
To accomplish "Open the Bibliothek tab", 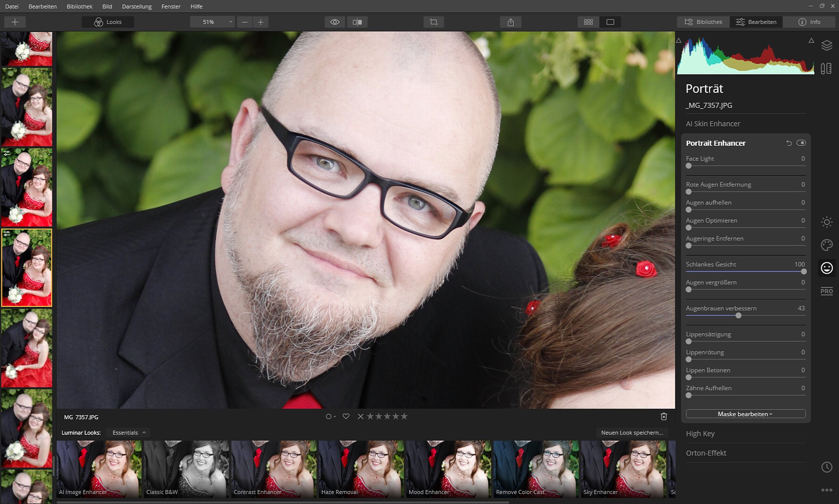I will pos(704,22).
